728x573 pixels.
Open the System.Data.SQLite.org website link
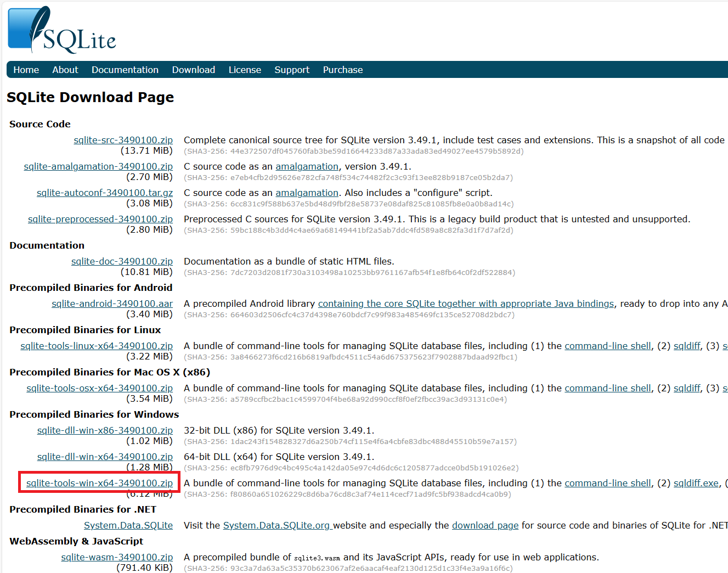click(277, 525)
